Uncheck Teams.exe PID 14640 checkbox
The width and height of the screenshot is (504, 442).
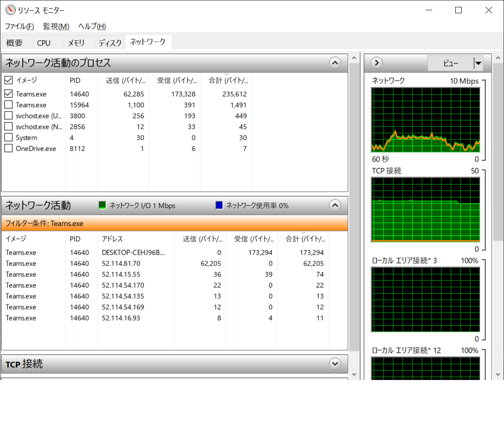point(9,94)
